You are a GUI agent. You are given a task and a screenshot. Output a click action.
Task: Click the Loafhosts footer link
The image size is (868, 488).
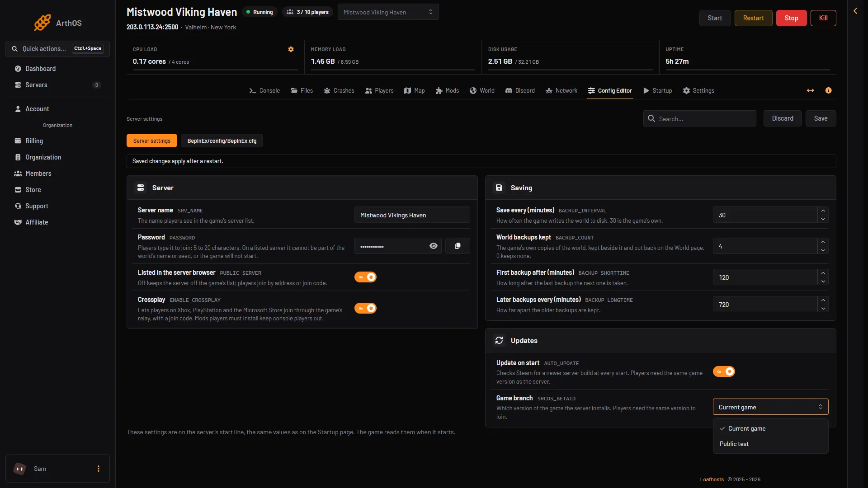[x=712, y=479]
